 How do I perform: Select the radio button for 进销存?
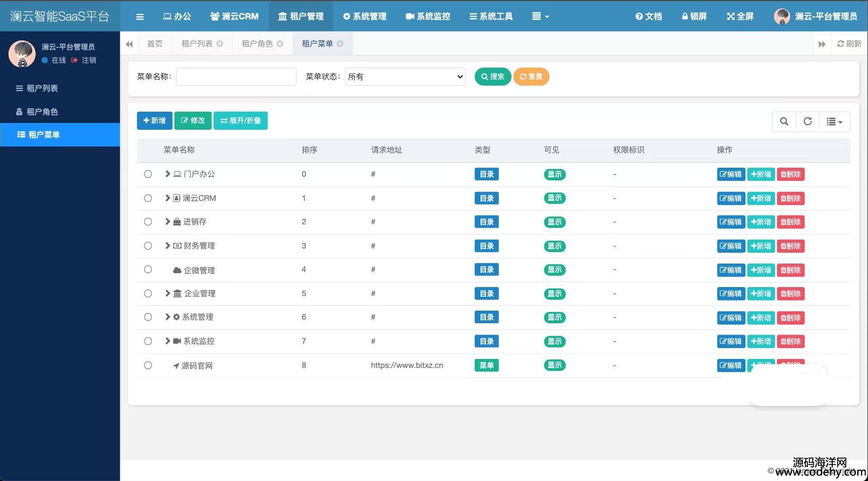(148, 222)
